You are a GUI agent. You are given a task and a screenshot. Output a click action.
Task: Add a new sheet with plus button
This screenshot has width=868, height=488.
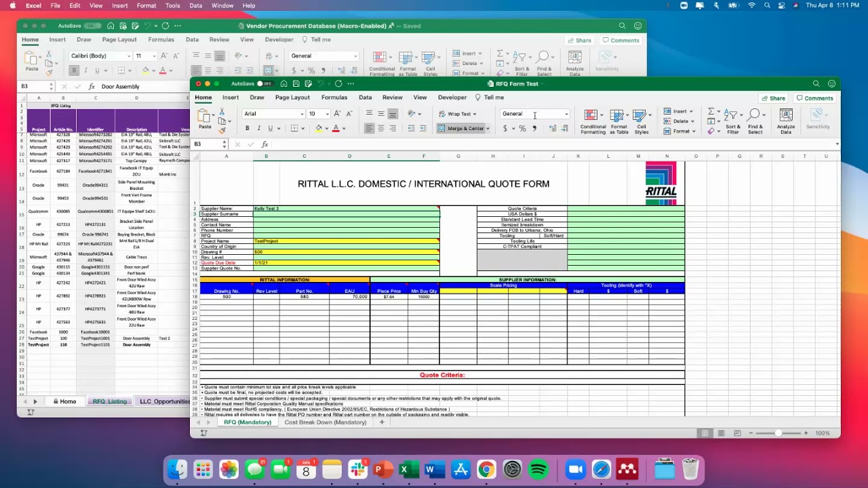click(382, 422)
